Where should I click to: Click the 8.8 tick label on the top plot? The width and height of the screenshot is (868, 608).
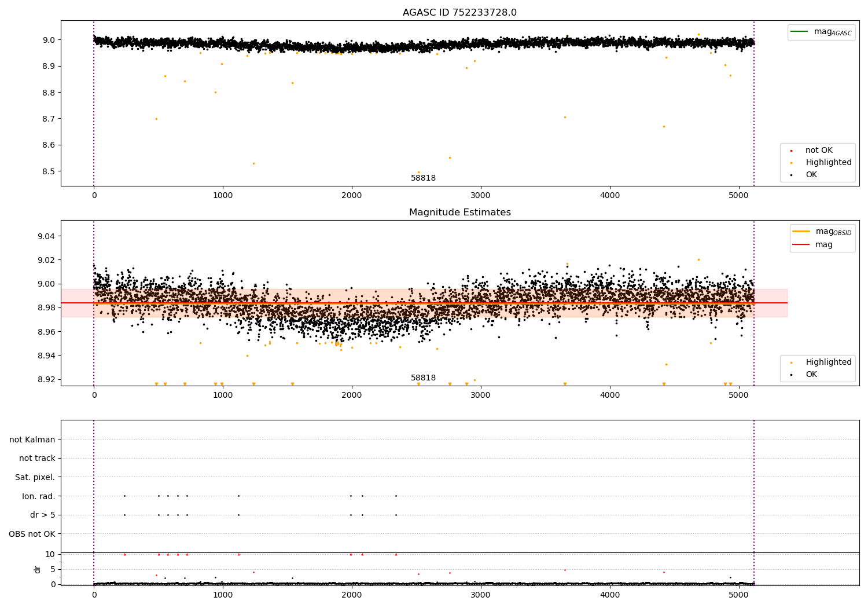pyautogui.click(x=49, y=93)
